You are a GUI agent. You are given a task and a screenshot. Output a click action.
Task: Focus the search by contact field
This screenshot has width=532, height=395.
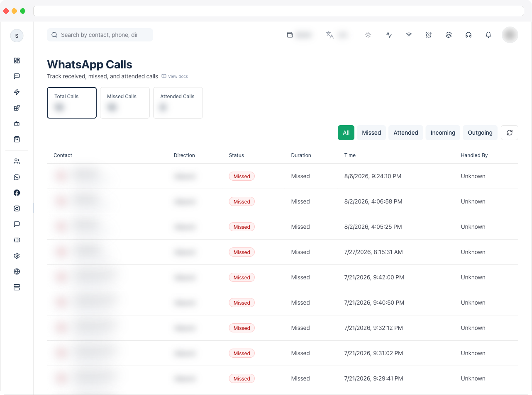click(x=100, y=35)
